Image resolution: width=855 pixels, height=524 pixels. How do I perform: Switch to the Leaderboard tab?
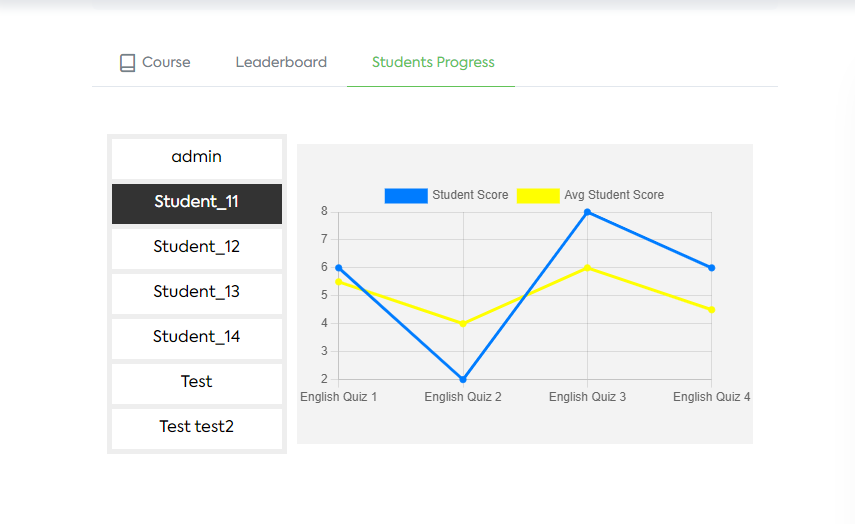click(281, 62)
